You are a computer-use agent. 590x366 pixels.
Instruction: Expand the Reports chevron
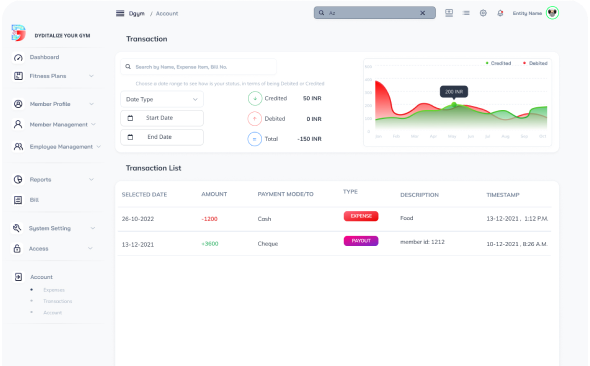[x=91, y=179]
